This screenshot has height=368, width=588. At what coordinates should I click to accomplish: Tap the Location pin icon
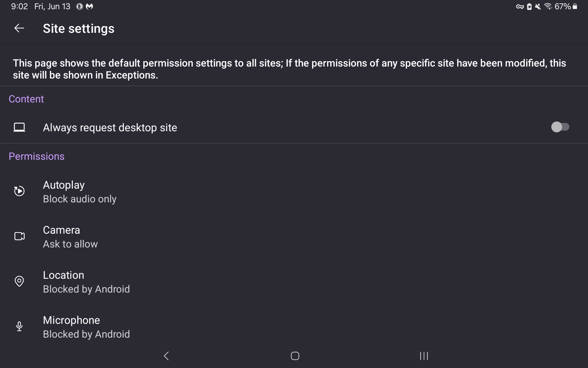19,281
